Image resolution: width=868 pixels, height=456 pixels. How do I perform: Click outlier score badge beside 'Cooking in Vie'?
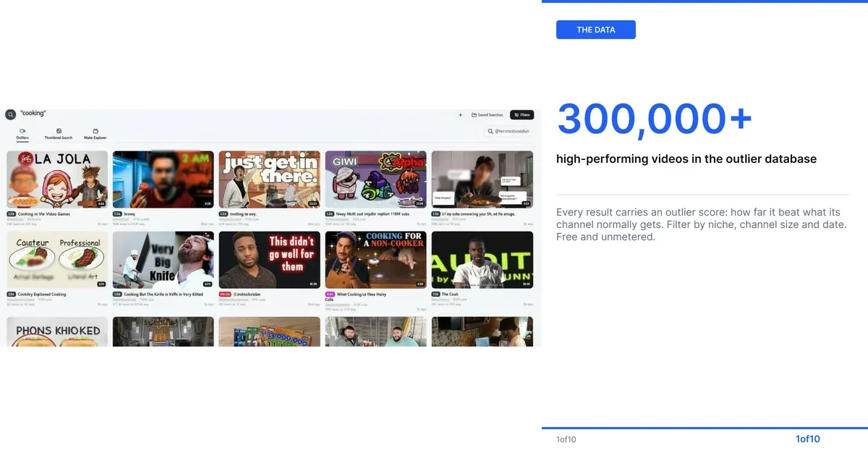coord(12,214)
